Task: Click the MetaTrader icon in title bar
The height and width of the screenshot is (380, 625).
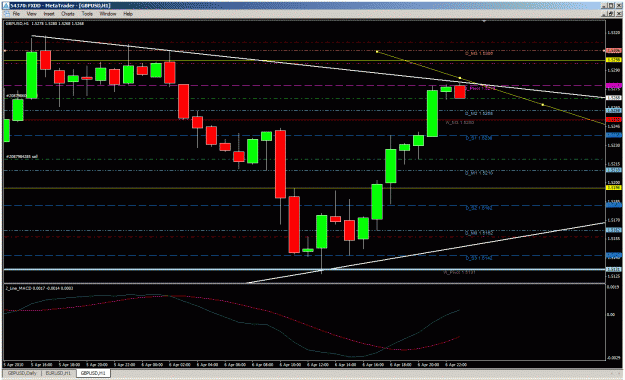Action: point(6,6)
